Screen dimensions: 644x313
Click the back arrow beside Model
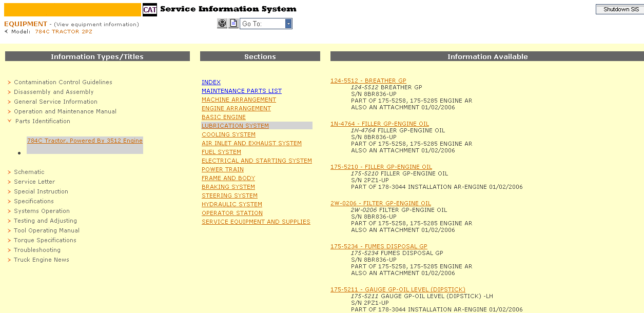pyautogui.click(x=6, y=31)
